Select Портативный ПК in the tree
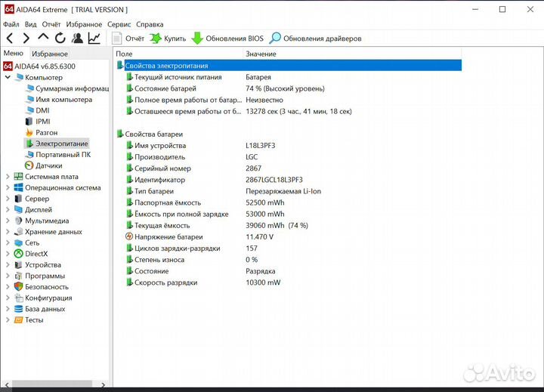This screenshot has width=544, height=392. click(63, 154)
